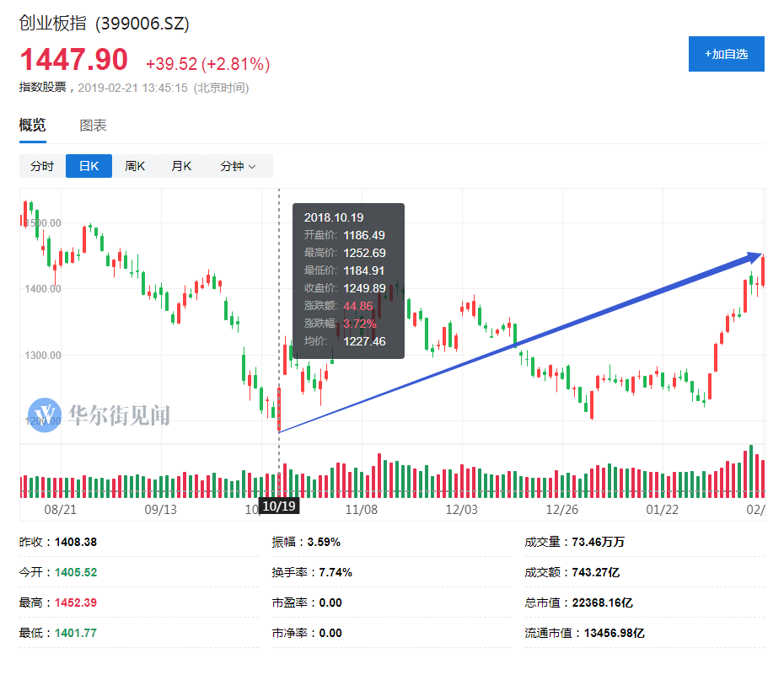Click the tooltip 开盘价 value 1186.49
This screenshot has height=680, width=784.
[364, 235]
